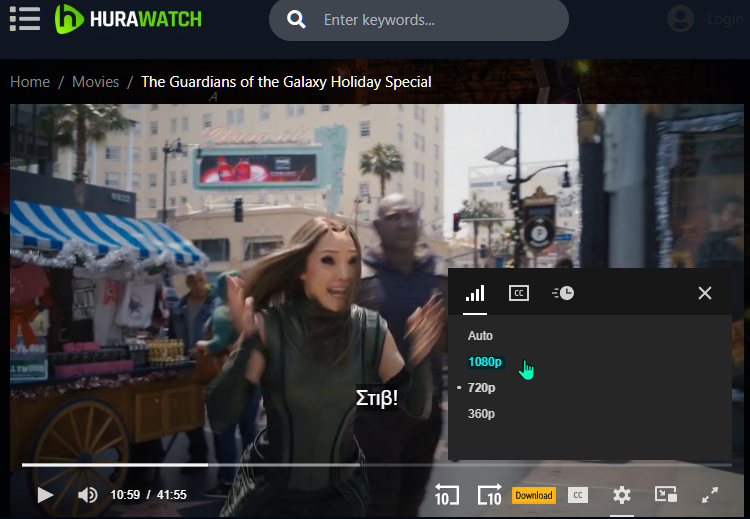Switch to the video quality tab
The height and width of the screenshot is (519, 750).
coord(475,293)
